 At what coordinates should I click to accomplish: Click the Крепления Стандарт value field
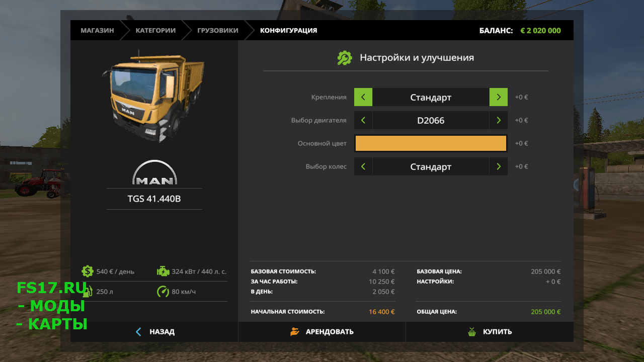tap(431, 97)
